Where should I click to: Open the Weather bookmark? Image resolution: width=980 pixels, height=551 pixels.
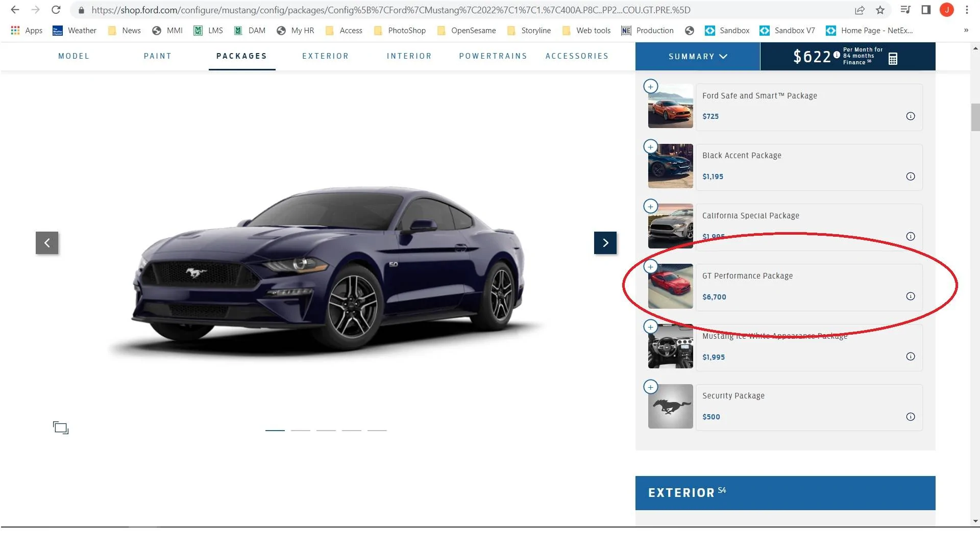[75, 31]
